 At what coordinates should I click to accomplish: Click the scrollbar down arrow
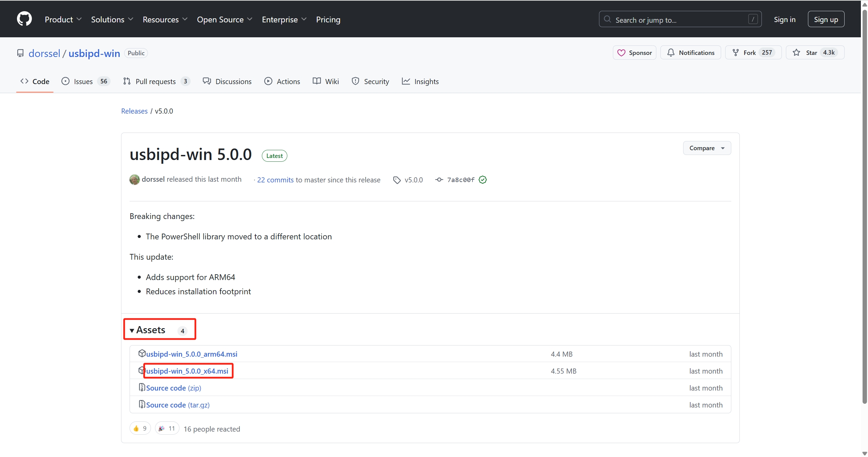pos(865,453)
